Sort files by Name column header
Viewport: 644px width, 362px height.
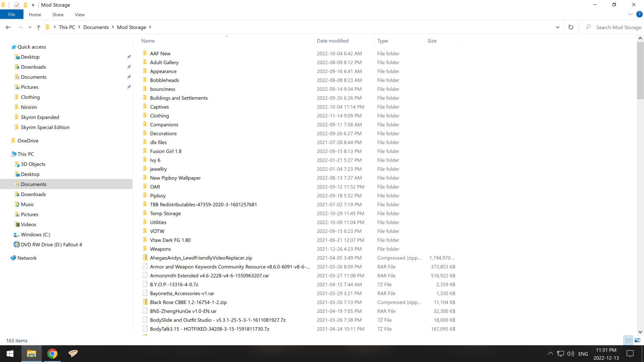148,41
